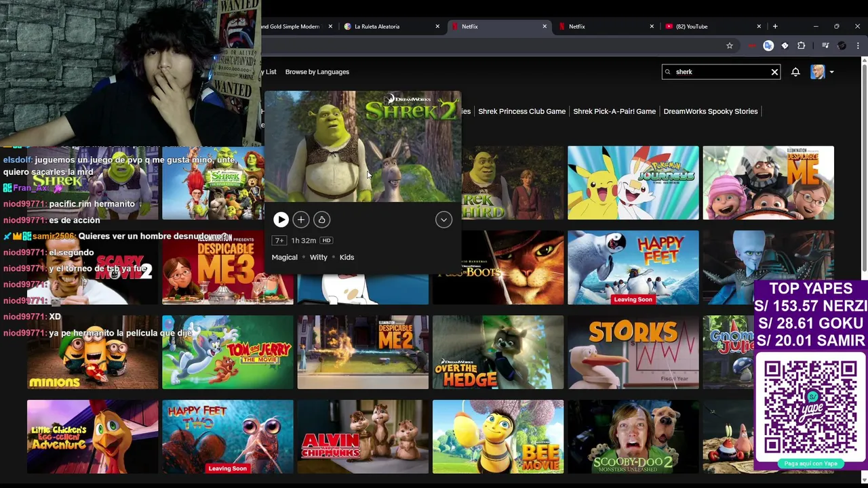This screenshot has height=488, width=868.
Task: Expand the profile dropdown arrow
Action: (832, 72)
